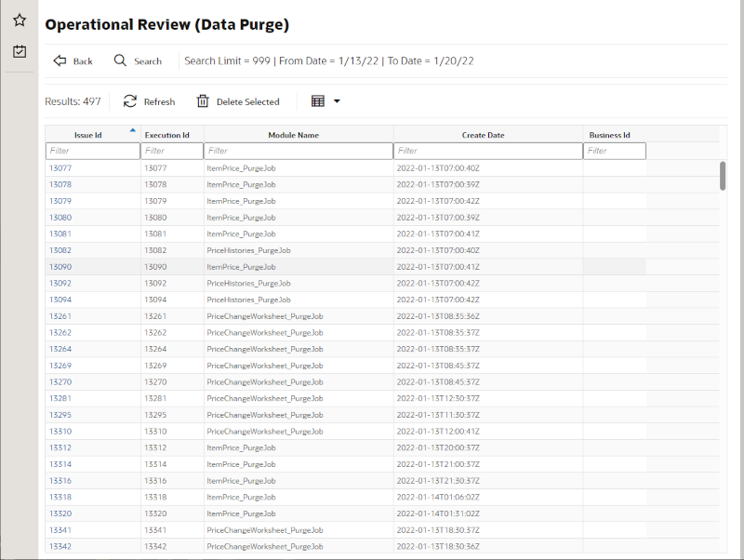Open the Tasks calendar-check icon in sidebar
Image resolution: width=744 pixels, height=560 pixels.
pos(20,51)
